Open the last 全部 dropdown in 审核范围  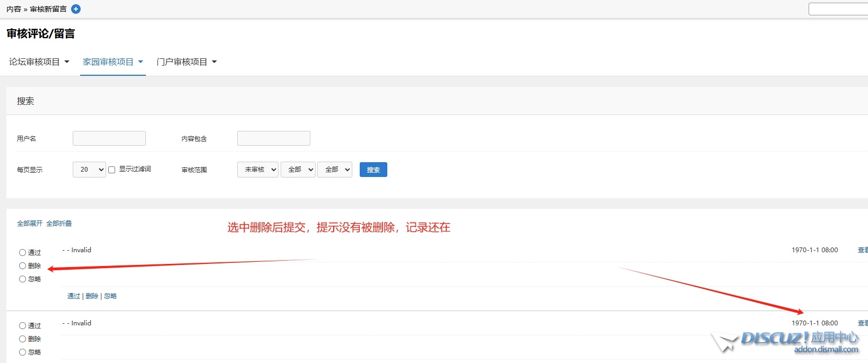point(335,170)
